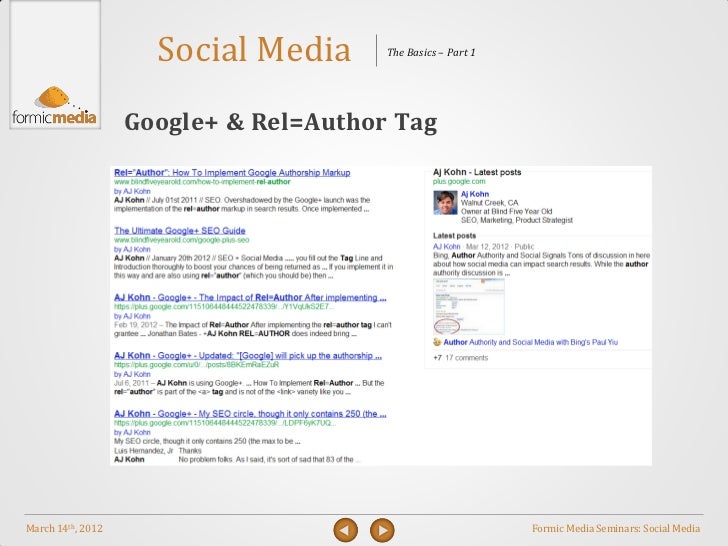Click the 'Aj Kohn - Latest posts' heading
This screenshot has height=546, width=728.
click(x=477, y=172)
